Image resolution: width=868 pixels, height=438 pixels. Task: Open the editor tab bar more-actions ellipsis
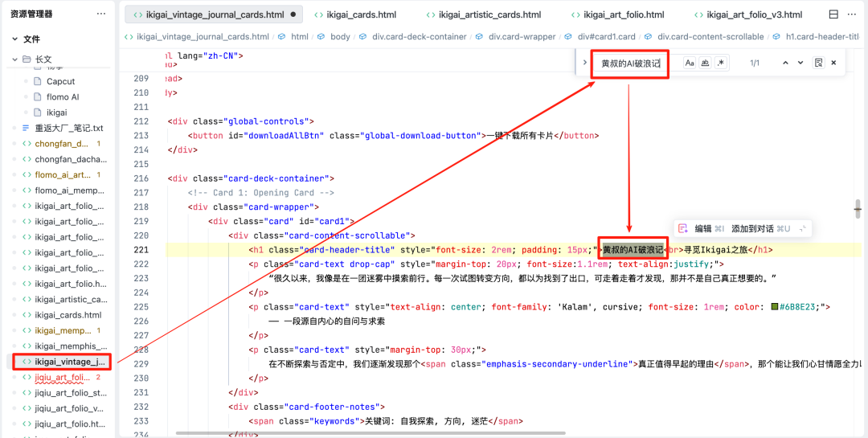pos(851,14)
